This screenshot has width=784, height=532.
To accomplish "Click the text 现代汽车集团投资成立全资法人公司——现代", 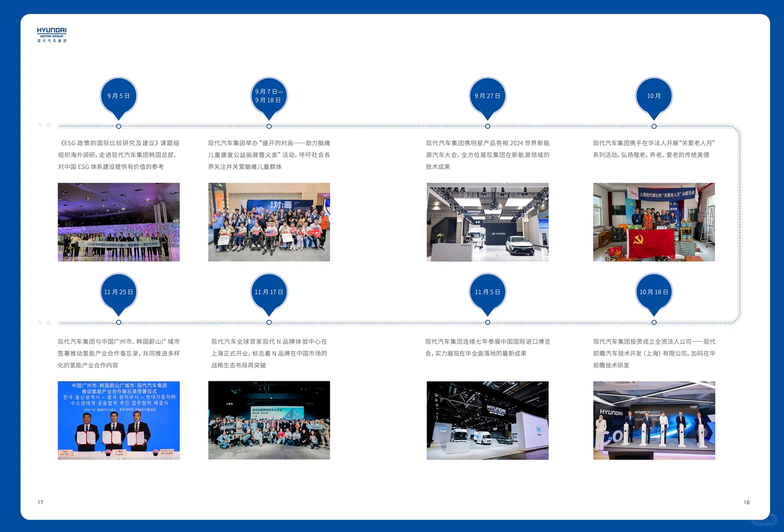I will pyautogui.click(x=654, y=341).
